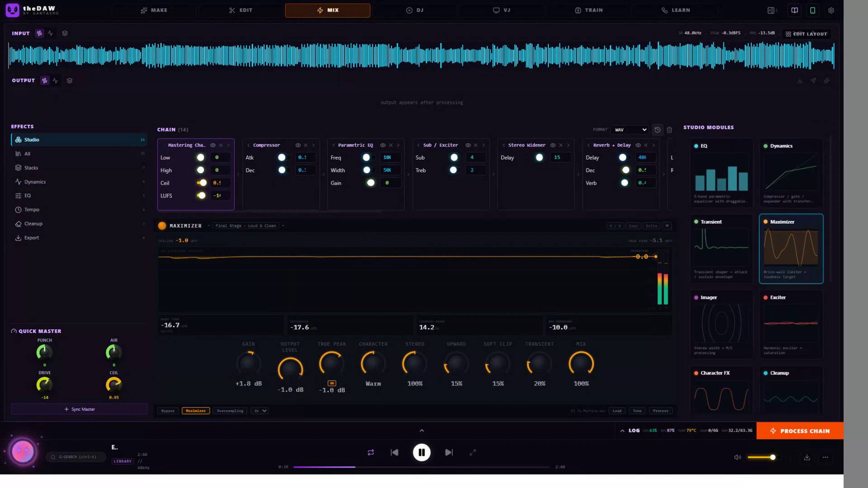This screenshot has width=868, height=488.
Task: Click the chain history clock icon
Action: pos(657,130)
